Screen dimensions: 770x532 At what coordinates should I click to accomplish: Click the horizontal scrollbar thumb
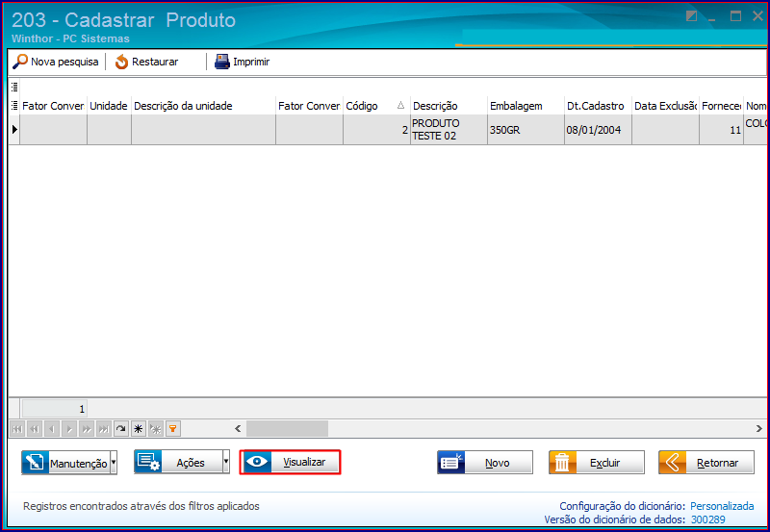pyautogui.click(x=287, y=428)
